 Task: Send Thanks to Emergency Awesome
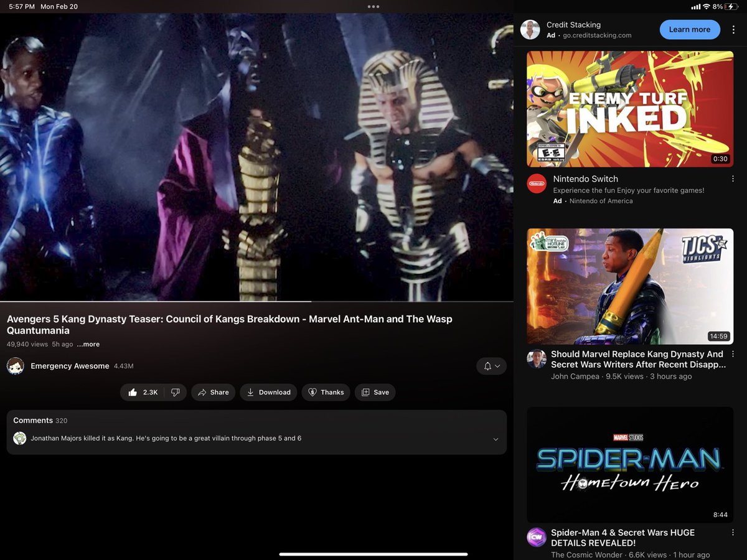[326, 392]
